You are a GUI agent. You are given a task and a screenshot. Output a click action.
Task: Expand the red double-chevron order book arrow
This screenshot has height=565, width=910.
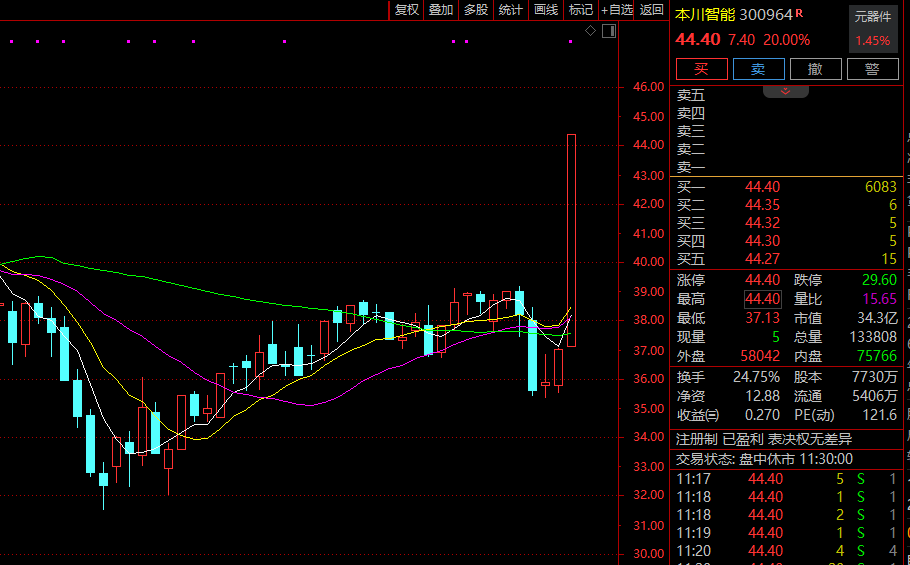tap(785, 91)
